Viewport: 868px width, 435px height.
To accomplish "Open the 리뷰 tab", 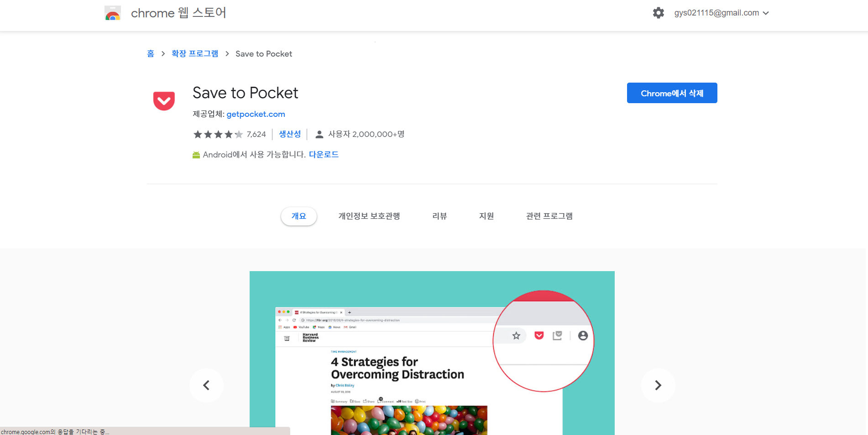I will click(x=439, y=216).
